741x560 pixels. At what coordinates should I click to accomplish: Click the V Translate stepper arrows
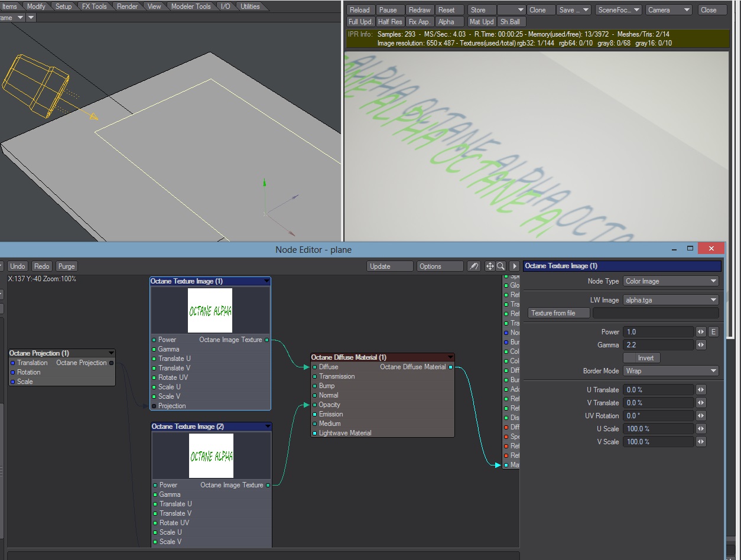point(701,403)
